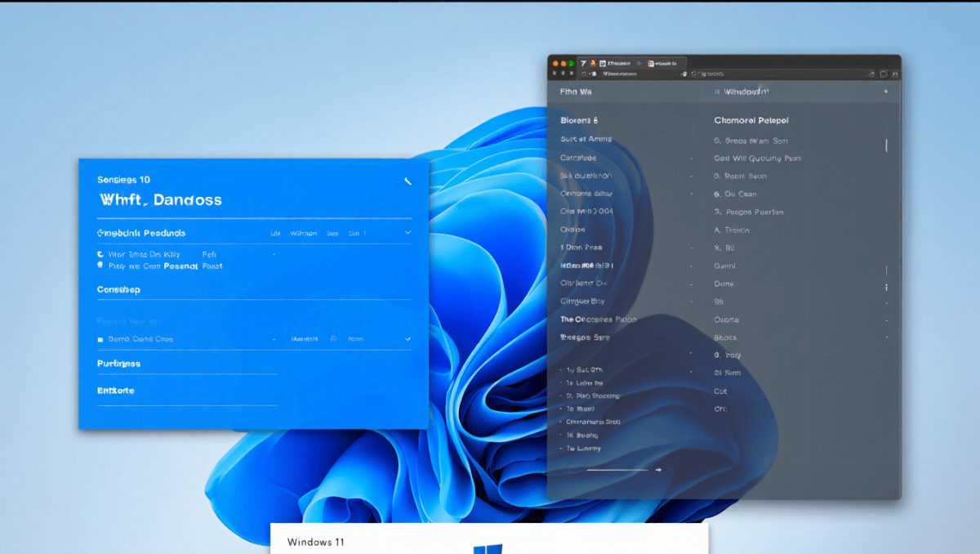Click the 'Sonsiegs 10' label
The width and height of the screenshot is (980, 554).
(x=123, y=180)
